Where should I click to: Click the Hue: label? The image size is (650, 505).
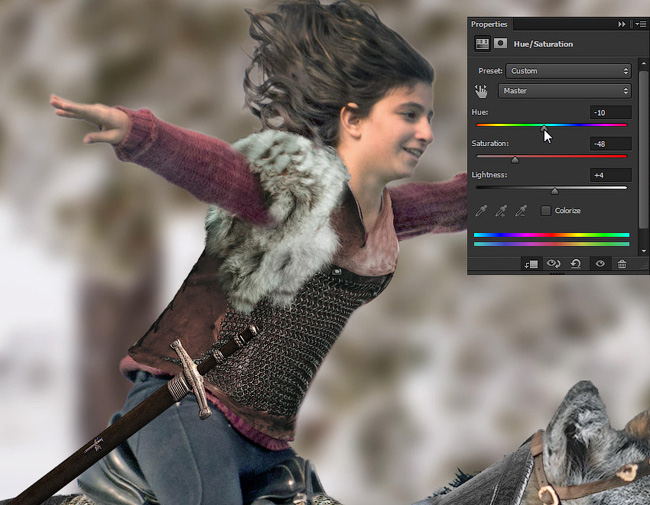pyautogui.click(x=480, y=112)
